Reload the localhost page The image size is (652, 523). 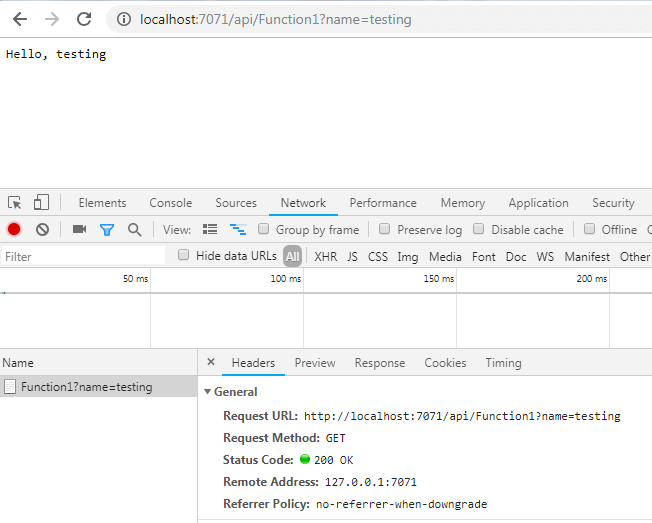pos(84,19)
